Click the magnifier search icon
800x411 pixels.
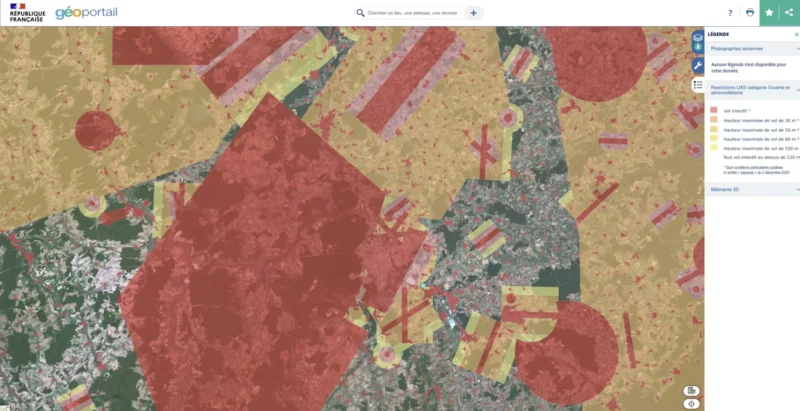pyautogui.click(x=360, y=13)
